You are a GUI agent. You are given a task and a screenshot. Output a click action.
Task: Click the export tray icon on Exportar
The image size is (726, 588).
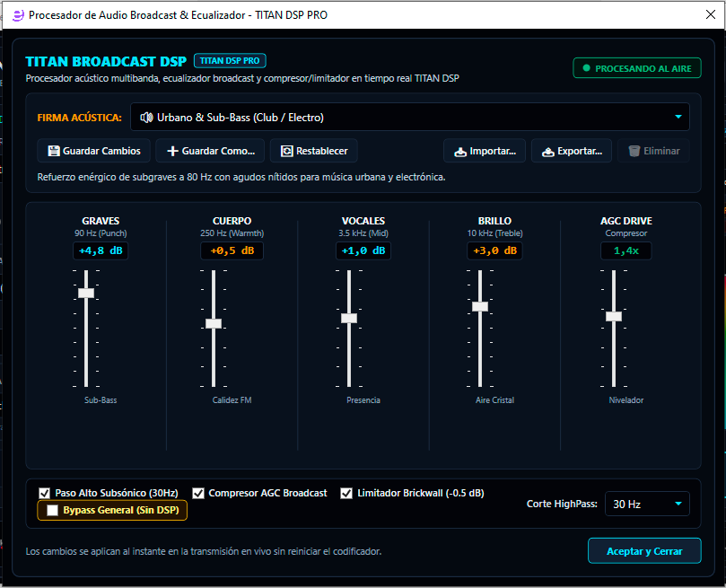(x=548, y=152)
